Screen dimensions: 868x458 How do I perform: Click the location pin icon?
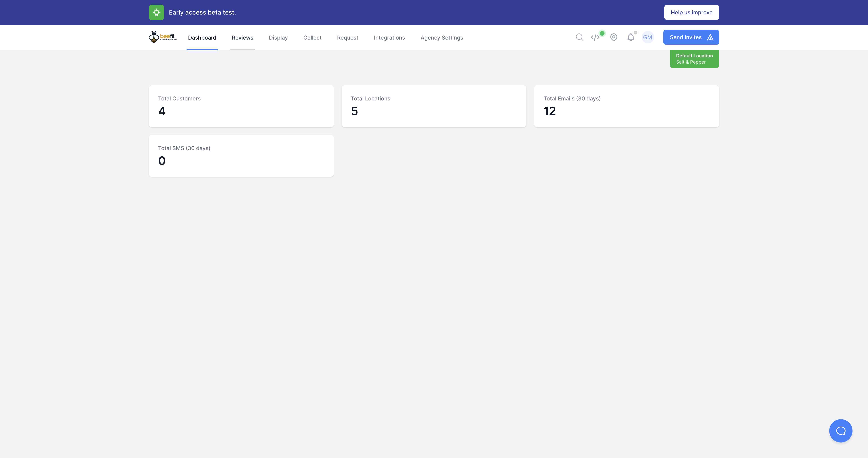tap(614, 37)
